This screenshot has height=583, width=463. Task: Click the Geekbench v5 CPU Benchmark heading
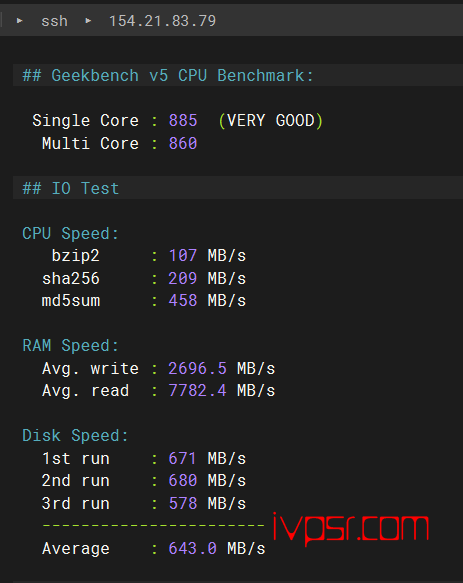(x=168, y=75)
